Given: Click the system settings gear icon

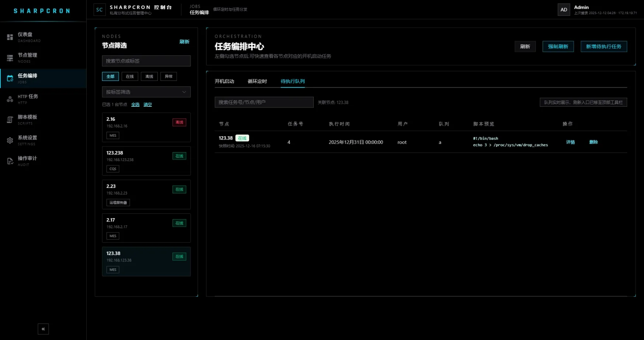Looking at the screenshot, I should click(10, 140).
